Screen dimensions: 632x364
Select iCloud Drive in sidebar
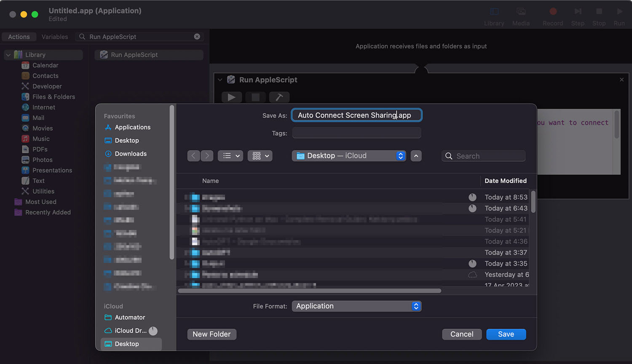(131, 331)
